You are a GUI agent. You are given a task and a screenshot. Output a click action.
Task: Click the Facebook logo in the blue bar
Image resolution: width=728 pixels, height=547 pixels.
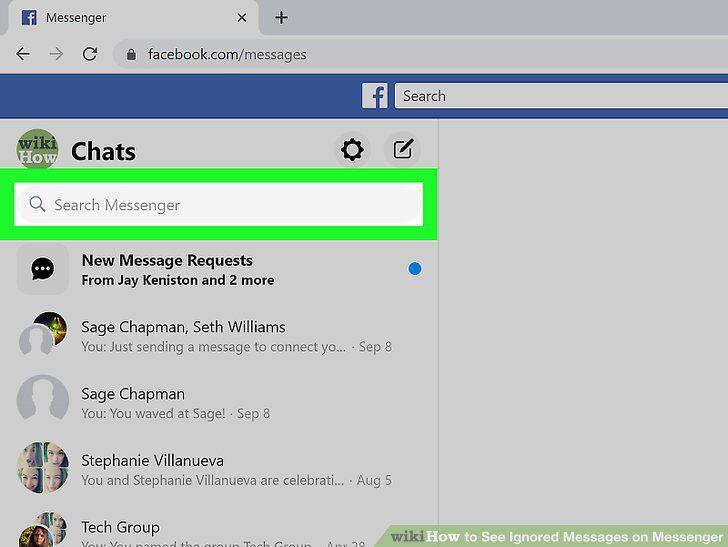pos(375,96)
